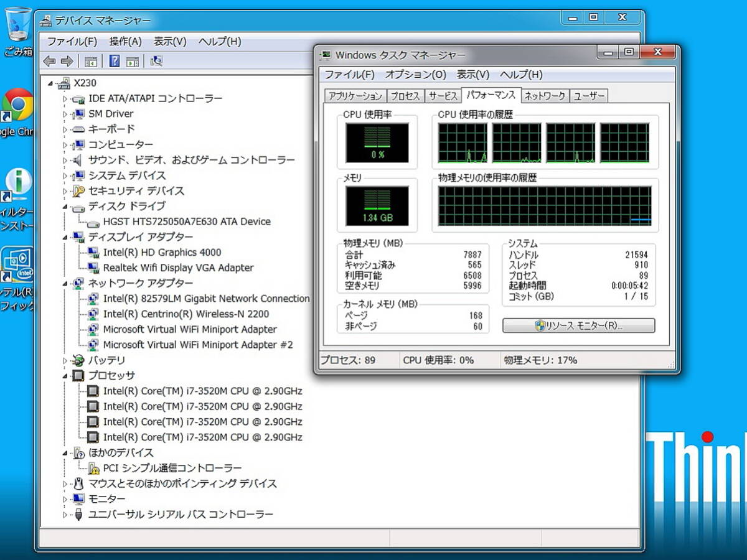This screenshot has width=747, height=560.
Task: Open Device Manager ヘルプ(H) menu
Action: 219,42
